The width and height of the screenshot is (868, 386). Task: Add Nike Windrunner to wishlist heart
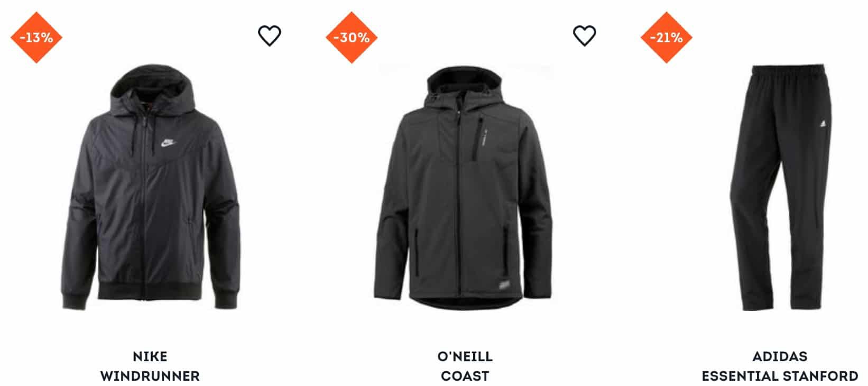270,36
